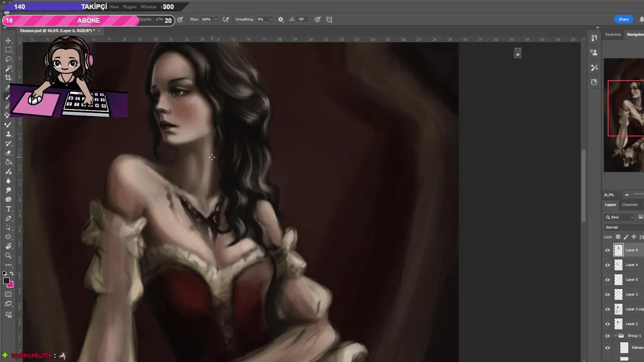Select the Lasso tool

pos(8,59)
